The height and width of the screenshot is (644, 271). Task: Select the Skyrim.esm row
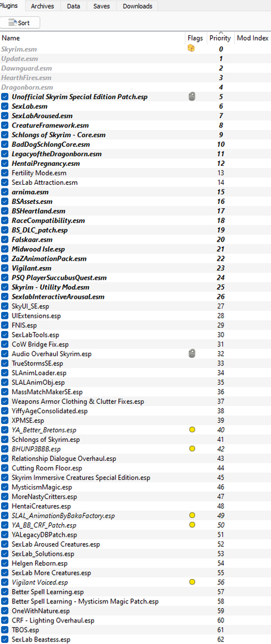pos(135,49)
